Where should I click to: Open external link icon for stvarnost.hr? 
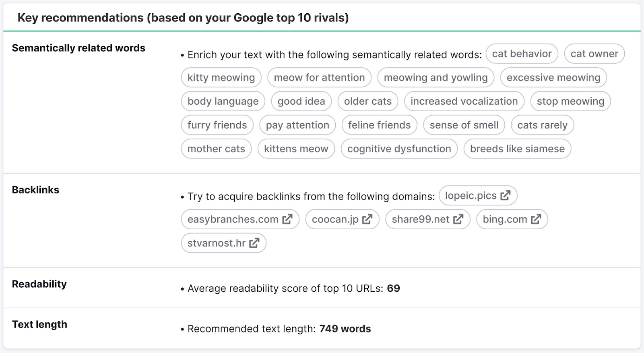tap(254, 243)
